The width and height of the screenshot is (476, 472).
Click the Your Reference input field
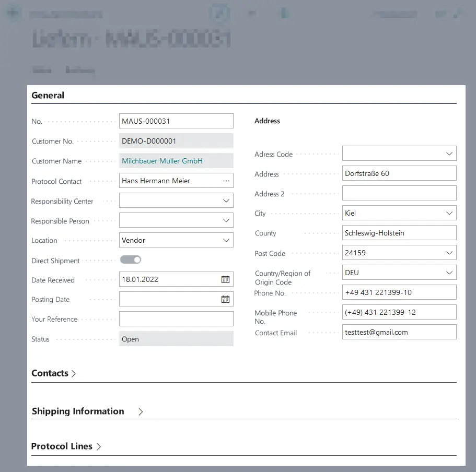click(x=176, y=318)
